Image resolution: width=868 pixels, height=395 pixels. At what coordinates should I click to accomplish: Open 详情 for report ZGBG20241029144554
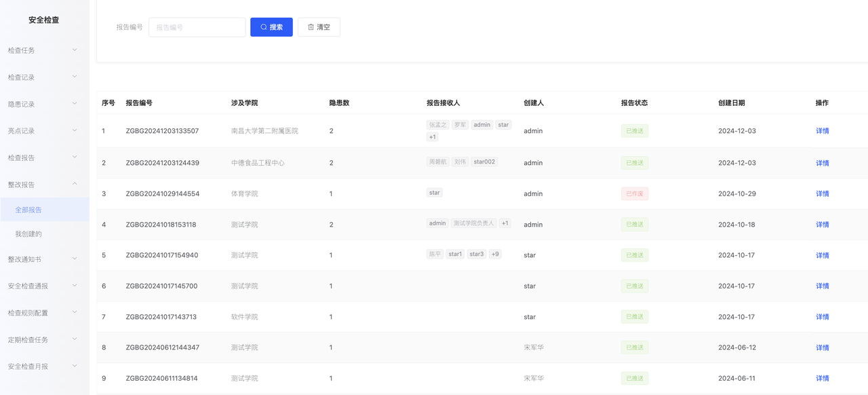pyautogui.click(x=823, y=193)
